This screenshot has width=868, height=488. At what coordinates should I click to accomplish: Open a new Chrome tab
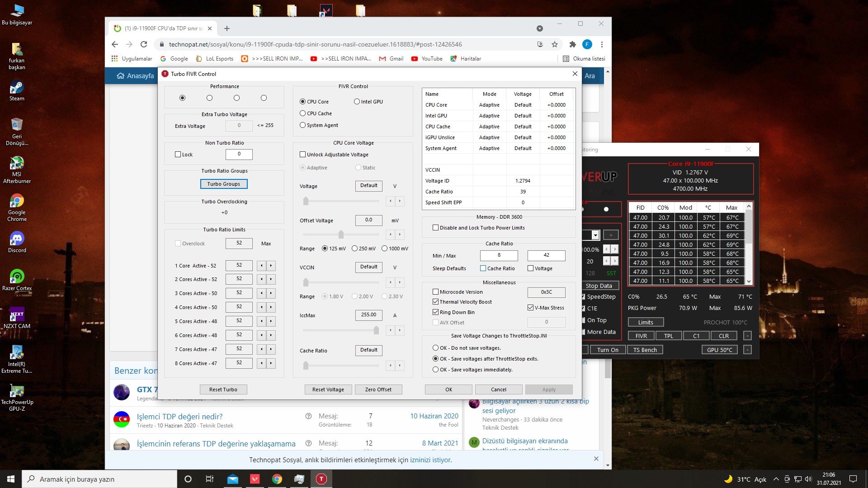click(x=227, y=28)
